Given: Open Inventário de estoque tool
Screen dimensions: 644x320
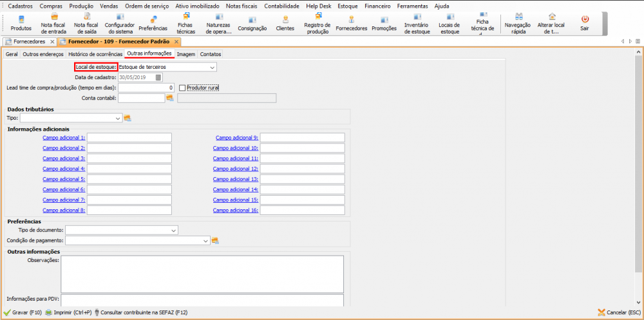Looking at the screenshot, I should pos(418,23).
